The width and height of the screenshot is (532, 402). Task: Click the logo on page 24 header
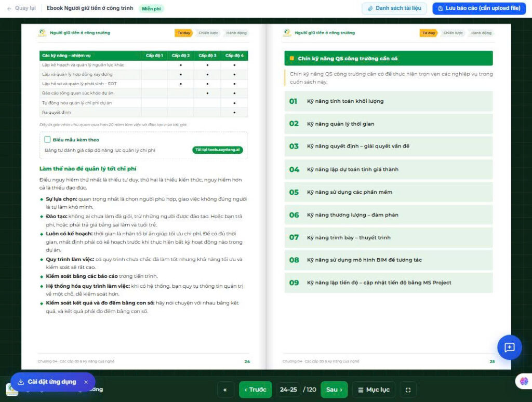tap(42, 33)
